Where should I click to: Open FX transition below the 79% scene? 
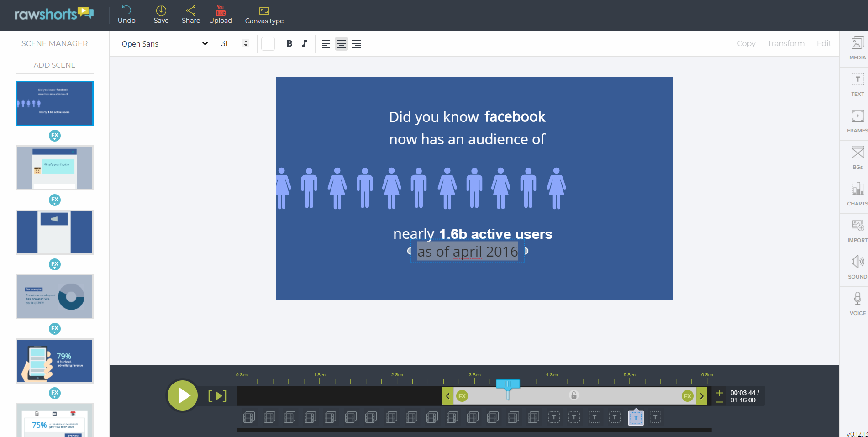coord(55,393)
